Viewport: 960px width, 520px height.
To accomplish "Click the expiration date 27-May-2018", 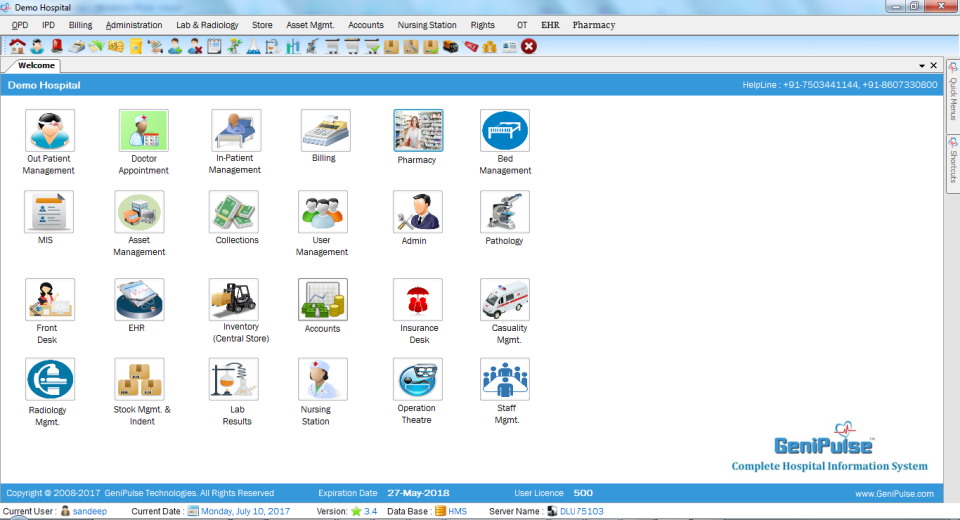I will [418, 493].
